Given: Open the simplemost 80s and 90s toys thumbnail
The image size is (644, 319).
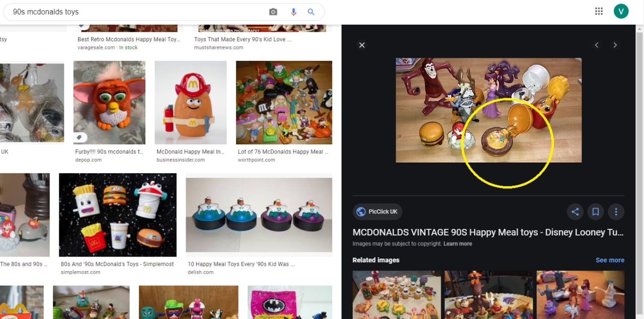Looking at the screenshot, I should tap(118, 215).
